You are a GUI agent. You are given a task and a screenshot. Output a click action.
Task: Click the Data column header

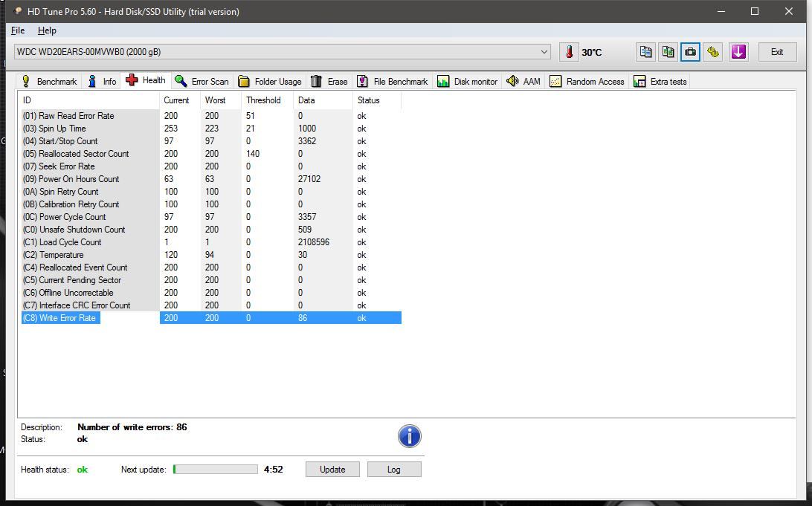pos(323,100)
